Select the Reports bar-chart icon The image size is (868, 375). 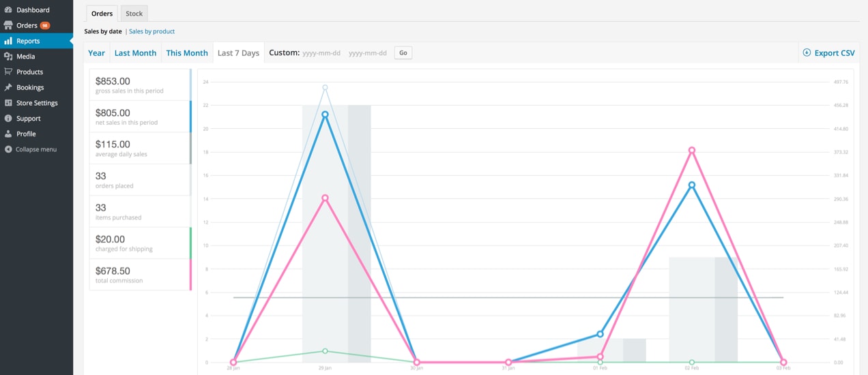[x=8, y=41]
